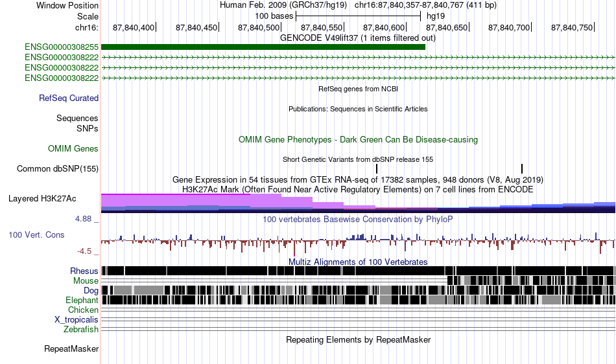Click the left dbSNP variant tick mark
Viewport: 616px width, 364px height.
(x=377, y=168)
